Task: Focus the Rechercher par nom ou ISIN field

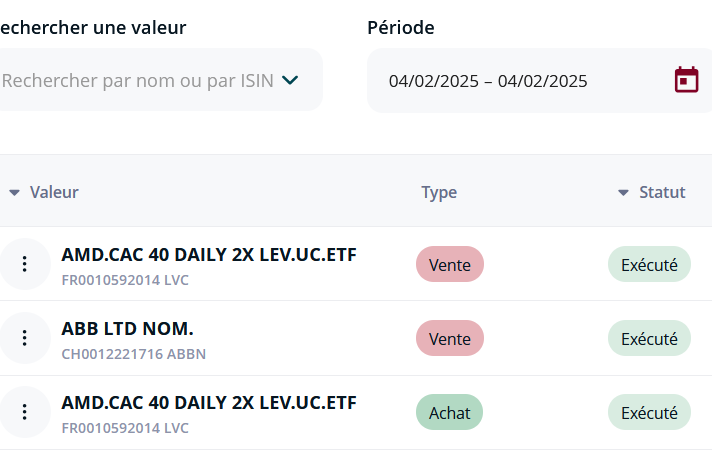Action: coord(154,80)
